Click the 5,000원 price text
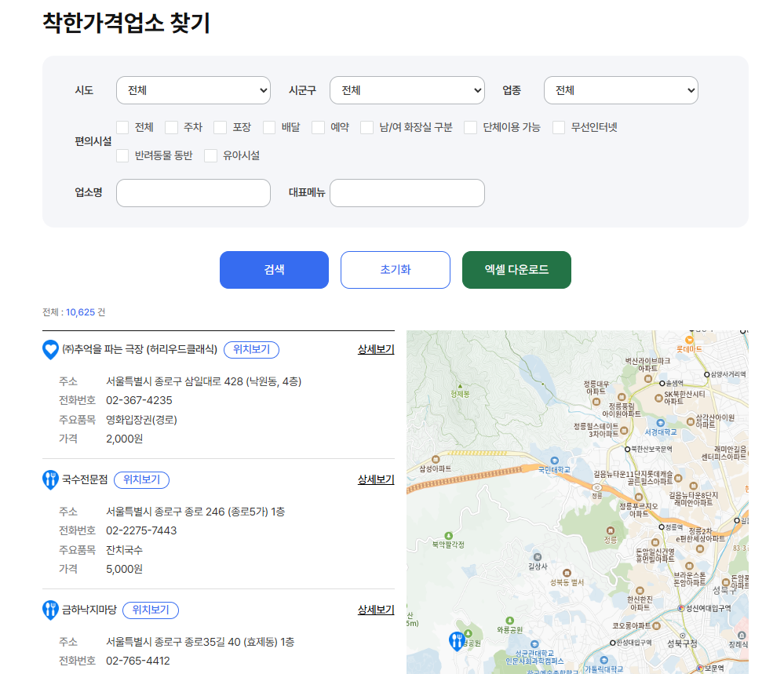The image size is (784, 674). [125, 569]
